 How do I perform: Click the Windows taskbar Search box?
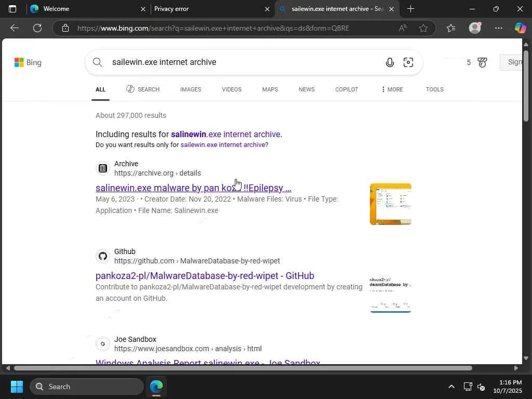[x=87, y=387]
